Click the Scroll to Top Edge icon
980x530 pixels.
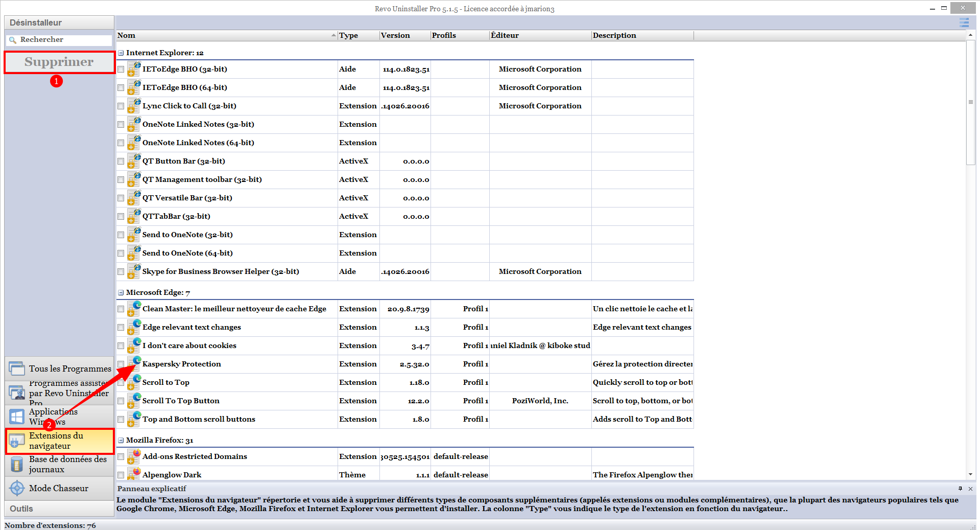[x=134, y=382]
